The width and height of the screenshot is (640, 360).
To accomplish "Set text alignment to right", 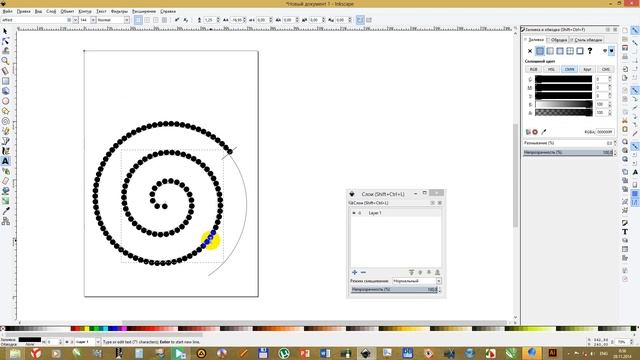I will (156, 20).
